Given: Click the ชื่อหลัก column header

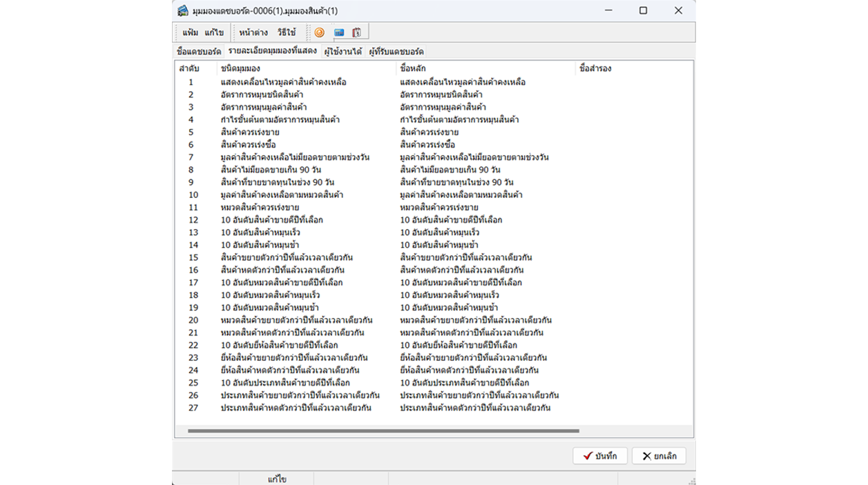Looking at the screenshot, I should [x=487, y=68].
